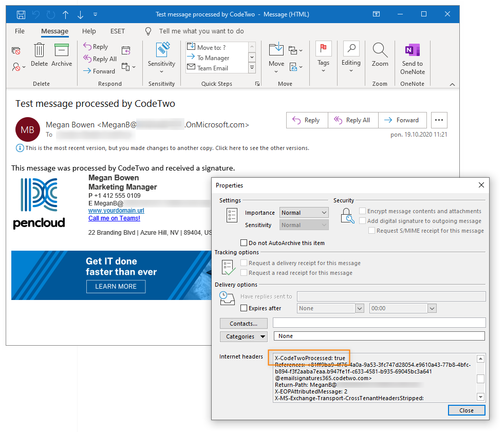504x432 pixels.
Task: Open Quick Steps dialog launcher
Action: pyautogui.click(x=257, y=84)
